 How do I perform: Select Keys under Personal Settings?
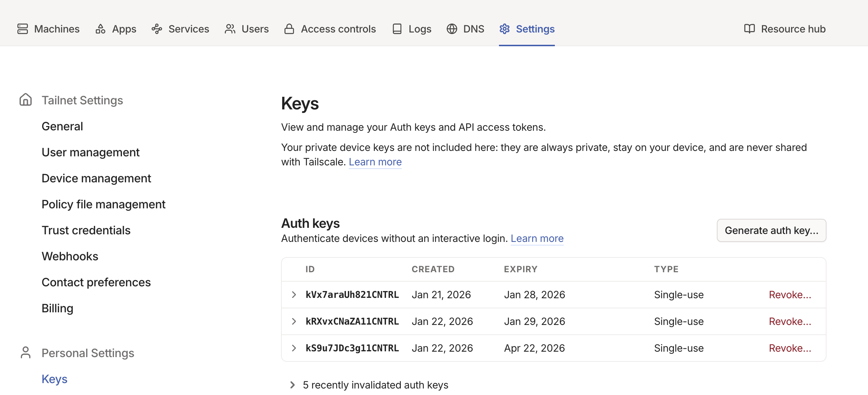tap(54, 379)
